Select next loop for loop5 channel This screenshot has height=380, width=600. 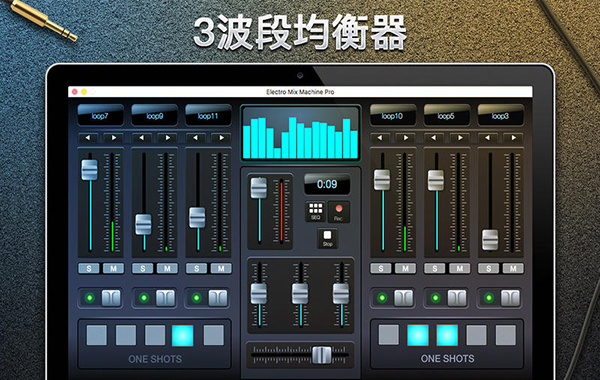click(x=460, y=138)
